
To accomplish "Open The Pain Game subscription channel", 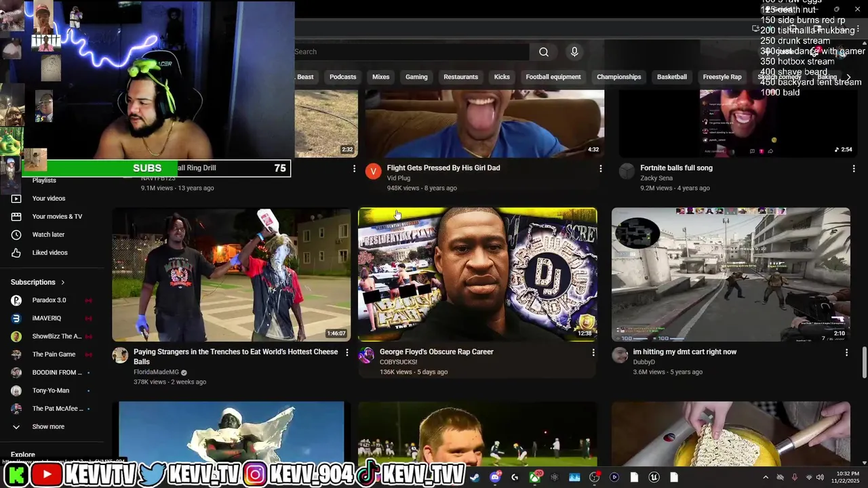I will coord(54,354).
